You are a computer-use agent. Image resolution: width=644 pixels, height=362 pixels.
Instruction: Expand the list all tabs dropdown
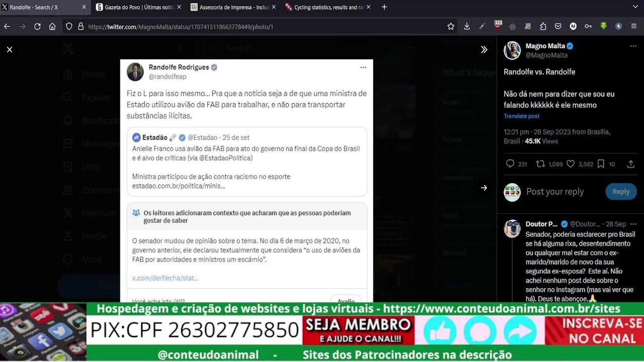pos(635,7)
